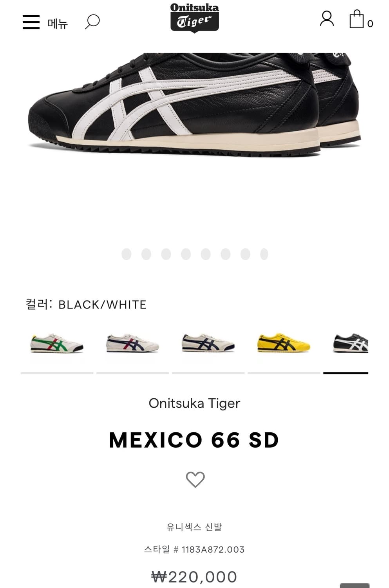Viewport: 389px width, 588px height.
Task: Click the main black shoe product image
Action: [x=195, y=105]
